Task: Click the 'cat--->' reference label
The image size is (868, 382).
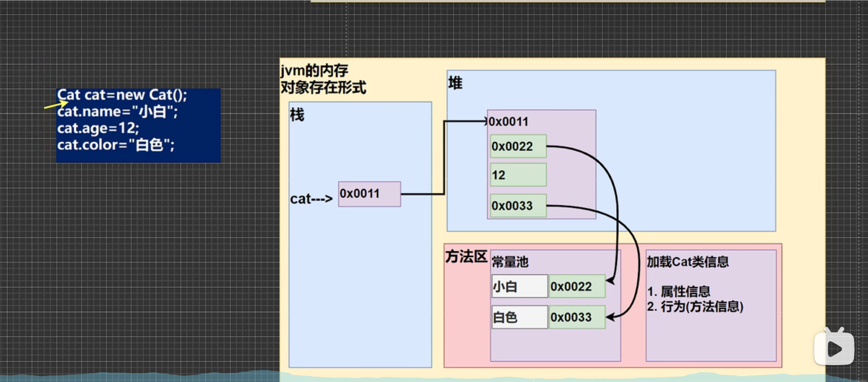Action: click(311, 199)
